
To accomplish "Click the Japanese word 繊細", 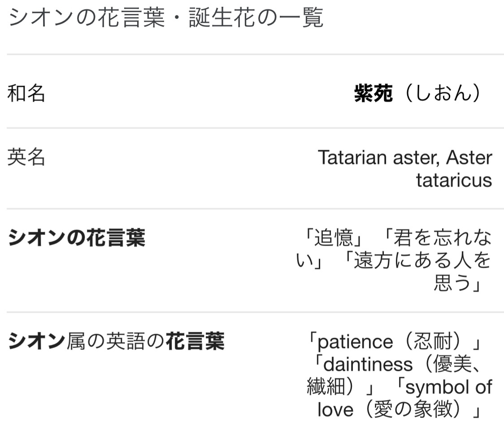I will point(327,387).
